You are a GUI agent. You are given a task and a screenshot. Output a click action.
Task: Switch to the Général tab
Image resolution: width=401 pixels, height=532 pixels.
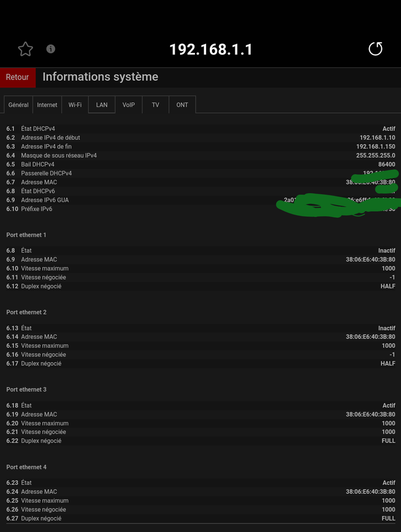[19, 105]
